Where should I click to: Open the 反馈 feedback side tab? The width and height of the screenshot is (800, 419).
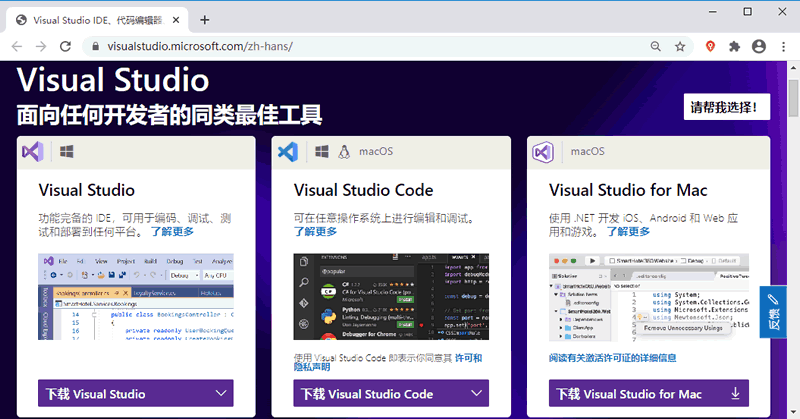click(x=773, y=312)
